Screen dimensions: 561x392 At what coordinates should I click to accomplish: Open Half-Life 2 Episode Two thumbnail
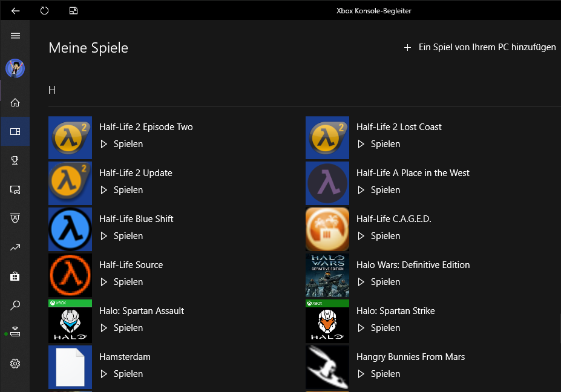click(70, 138)
